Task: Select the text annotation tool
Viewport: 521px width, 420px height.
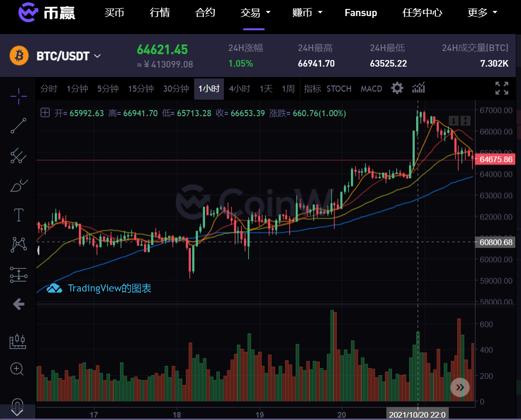Action: pyautogui.click(x=18, y=215)
